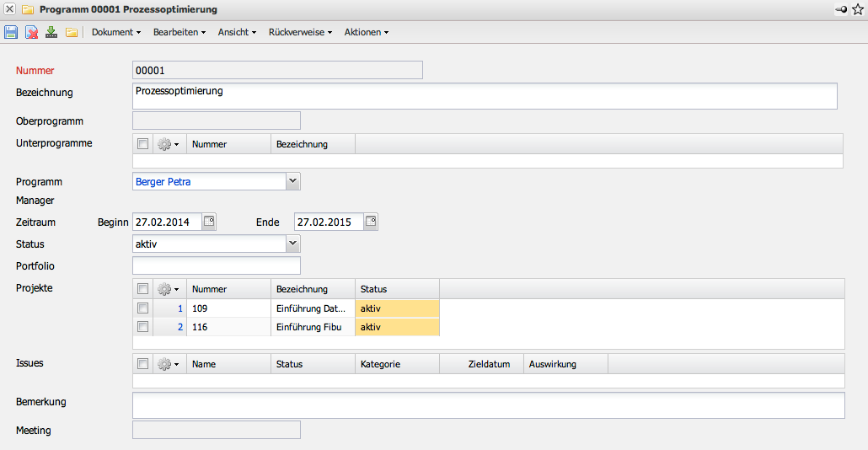868x450 pixels.
Task: Check the box for project 109
Action: pyautogui.click(x=142, y=308)
